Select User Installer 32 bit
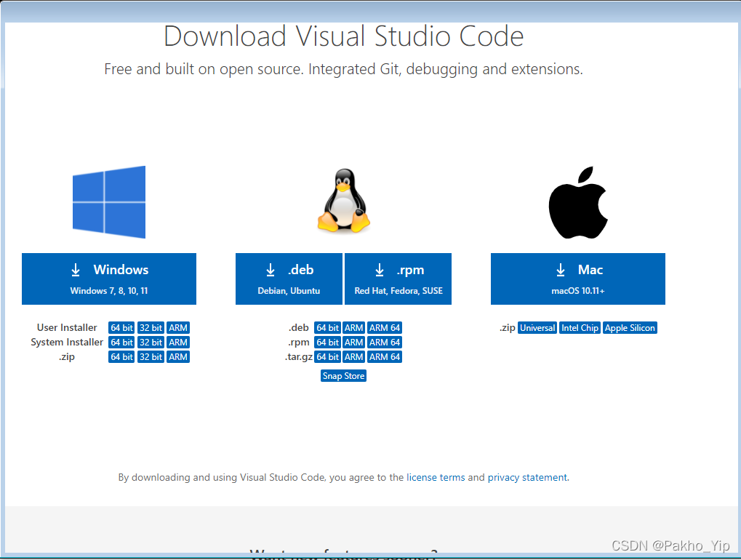Image resolution: width=741 pixels, height=560 pixels. click(x=151, y=328)
